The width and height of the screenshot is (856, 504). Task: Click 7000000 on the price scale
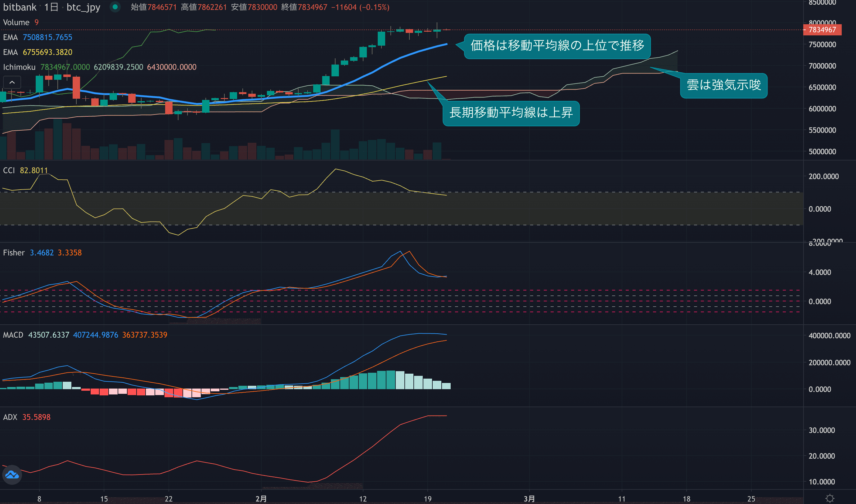(822, 66)
